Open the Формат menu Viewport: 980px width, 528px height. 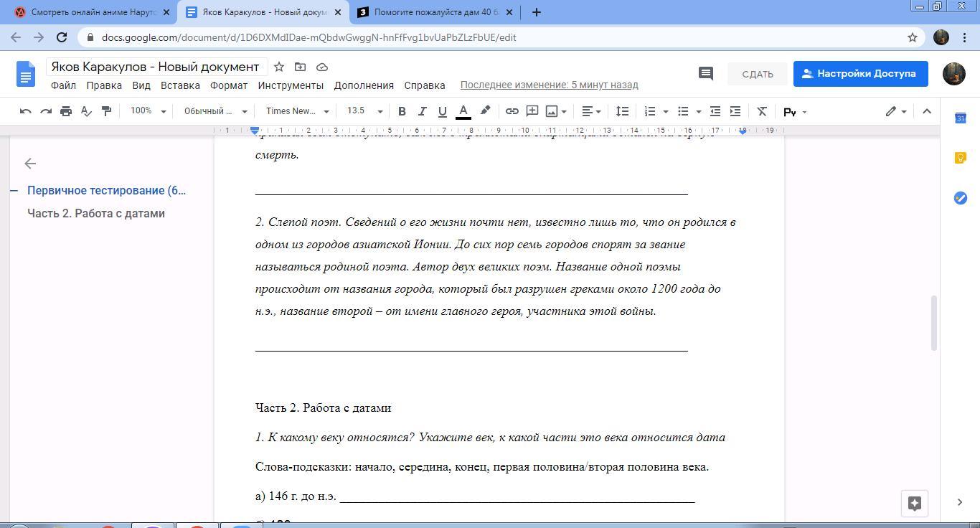pos(229,85)
